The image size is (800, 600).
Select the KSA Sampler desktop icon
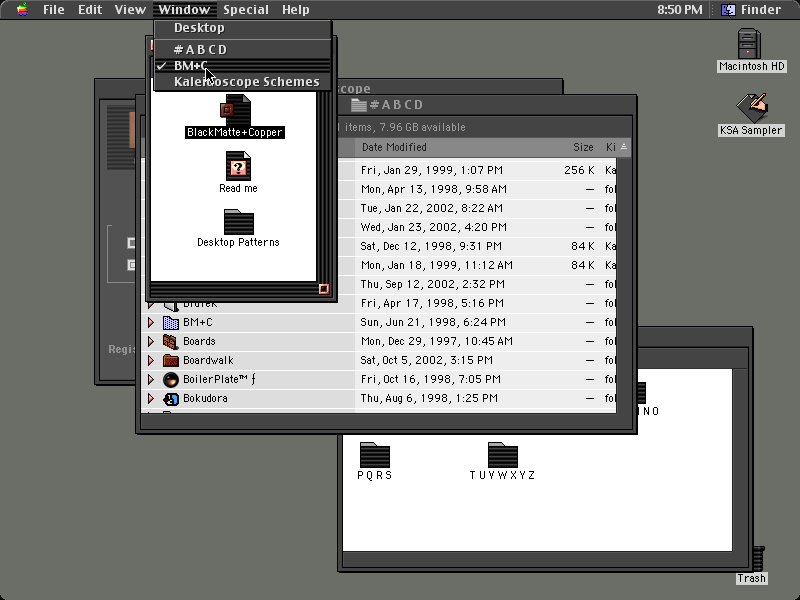click(752, 108)
